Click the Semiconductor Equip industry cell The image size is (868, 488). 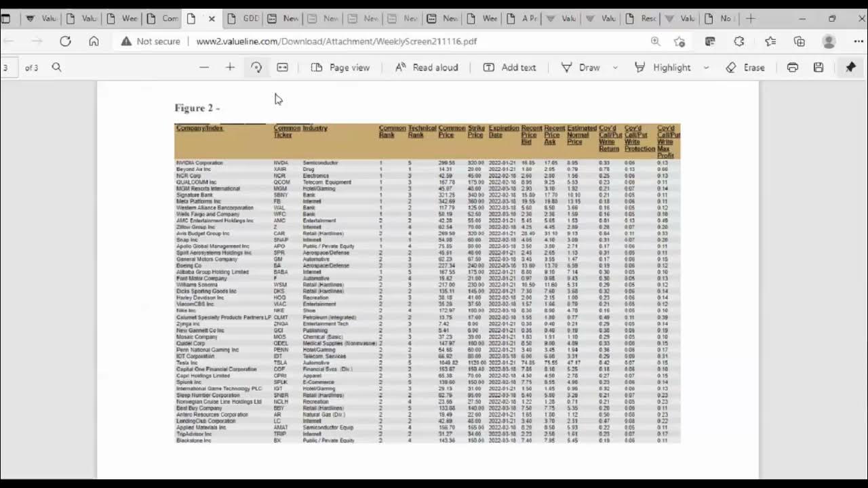tap(328, 428)
